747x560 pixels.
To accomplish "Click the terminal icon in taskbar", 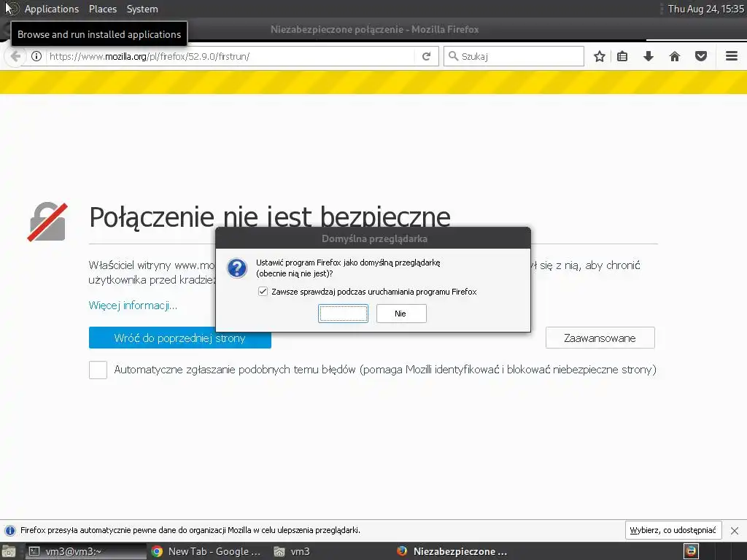I will [34, 551].
